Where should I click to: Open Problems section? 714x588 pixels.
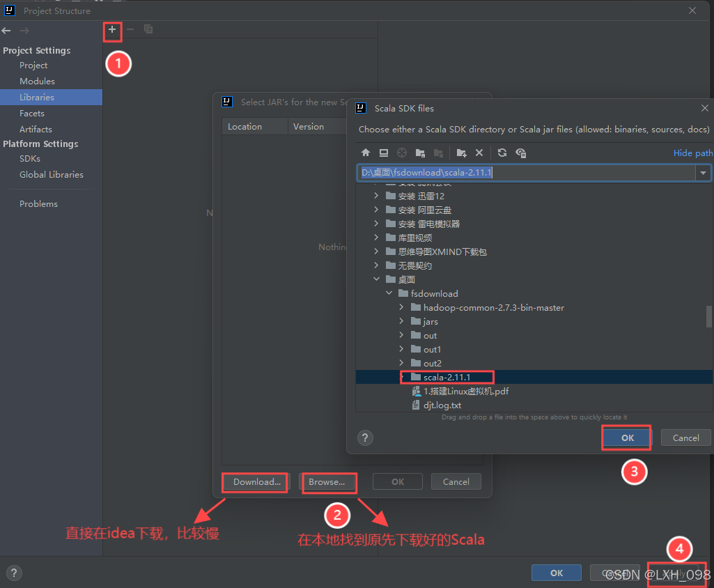click(x=39, y=203)
